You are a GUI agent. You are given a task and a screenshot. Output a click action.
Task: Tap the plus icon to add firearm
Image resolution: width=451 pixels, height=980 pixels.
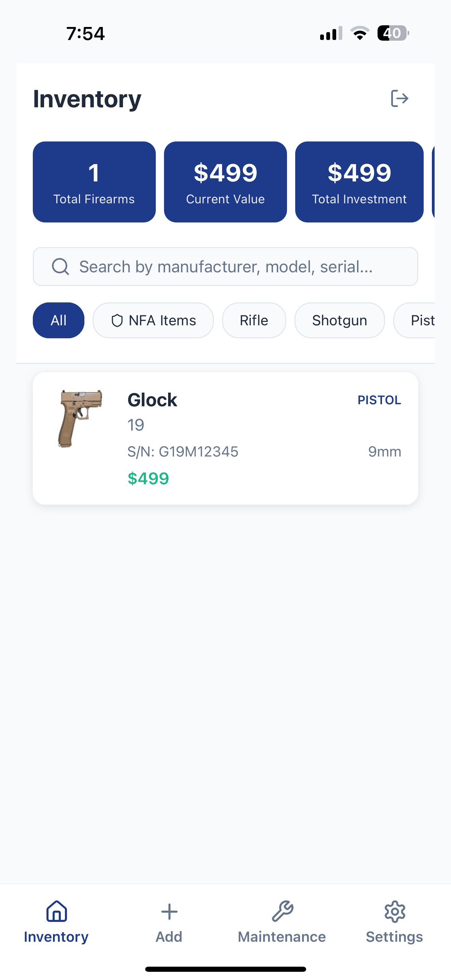coord(169,912)
